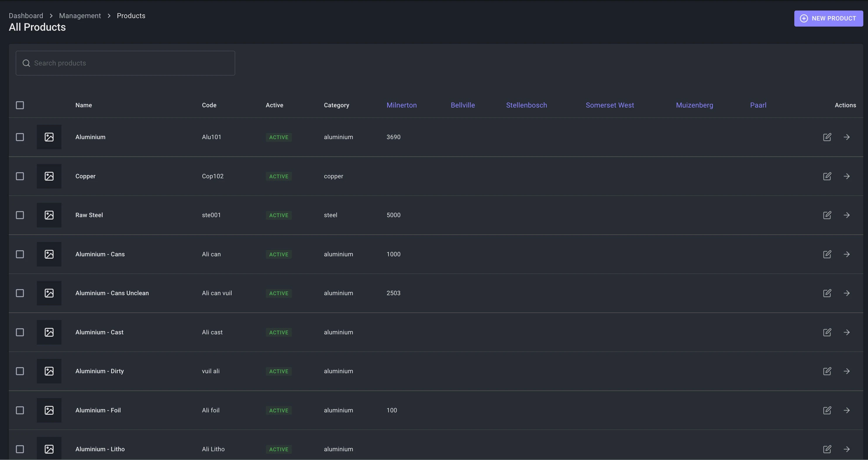868x460 pixels.
Task: Open Aluminium - Cast arrow icon
Action: [846, 332]
